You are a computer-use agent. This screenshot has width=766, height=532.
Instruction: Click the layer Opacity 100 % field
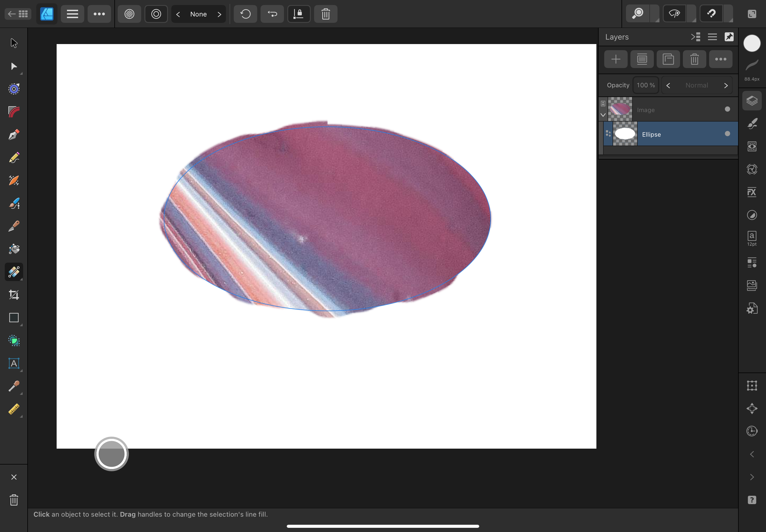click(645, 85)
